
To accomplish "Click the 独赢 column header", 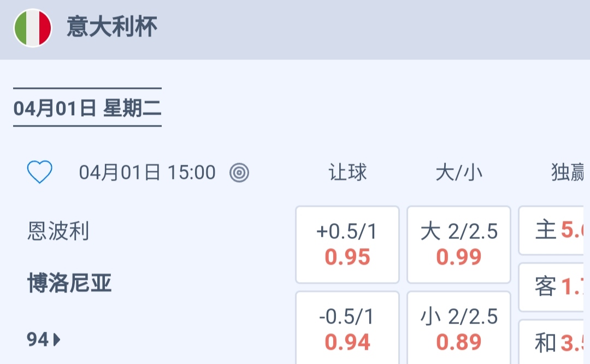I will [567, 173].
